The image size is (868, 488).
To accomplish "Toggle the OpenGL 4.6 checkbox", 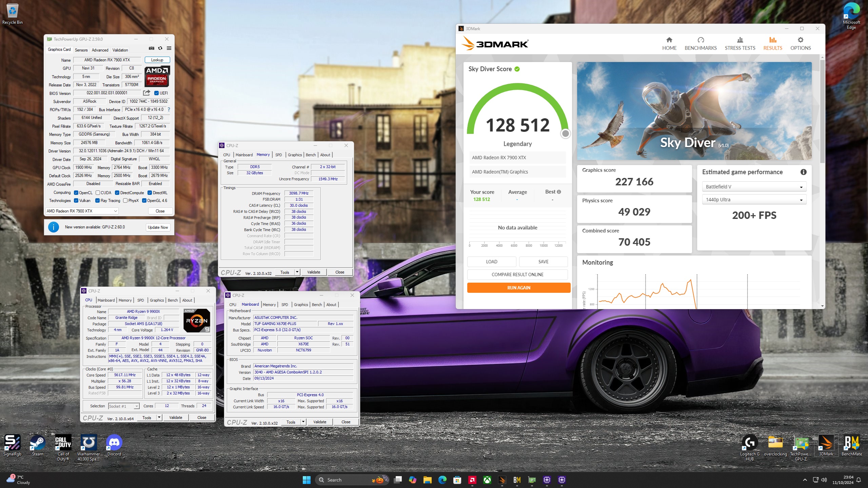I will [144, 201].
